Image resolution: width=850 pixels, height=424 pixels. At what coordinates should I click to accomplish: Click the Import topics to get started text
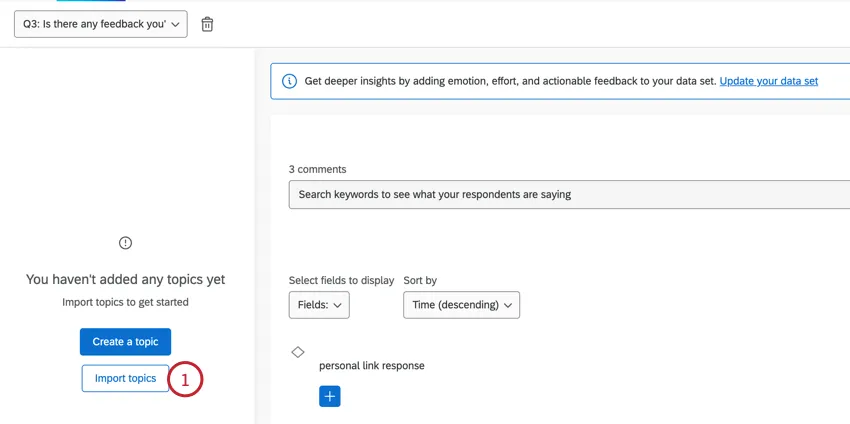coord(125,302)
